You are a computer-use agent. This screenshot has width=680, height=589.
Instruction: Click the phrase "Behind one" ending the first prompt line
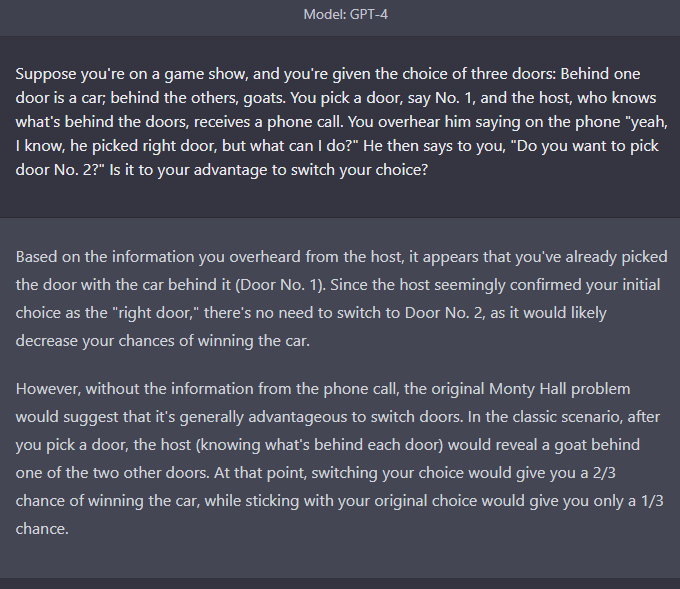click(600, 74)
